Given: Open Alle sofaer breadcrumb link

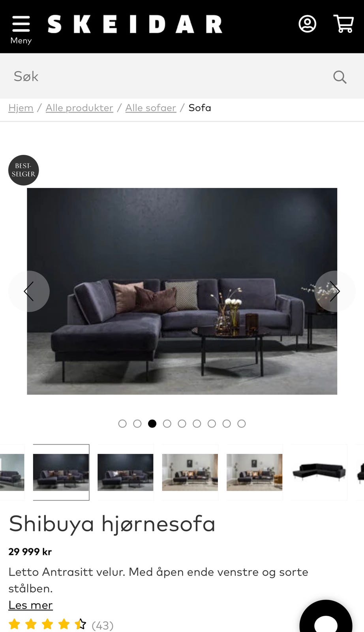Looking at the screenshot, I should tap(151, 108).
